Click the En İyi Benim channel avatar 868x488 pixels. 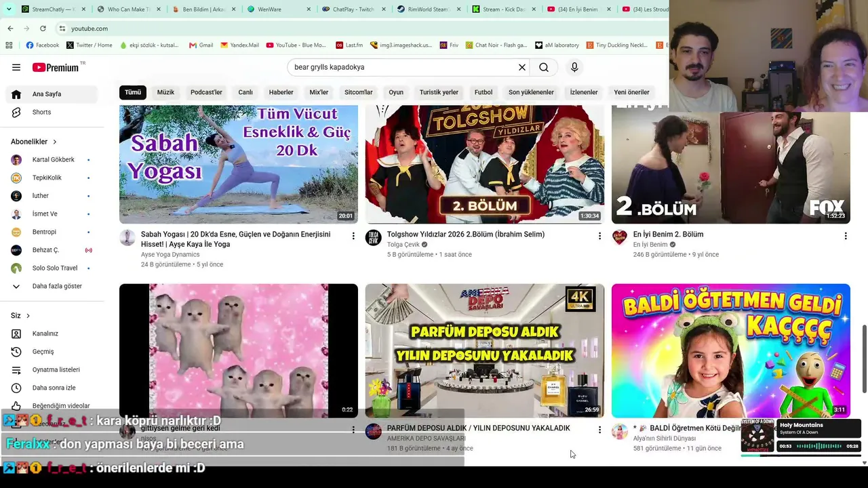click(620, 237)
